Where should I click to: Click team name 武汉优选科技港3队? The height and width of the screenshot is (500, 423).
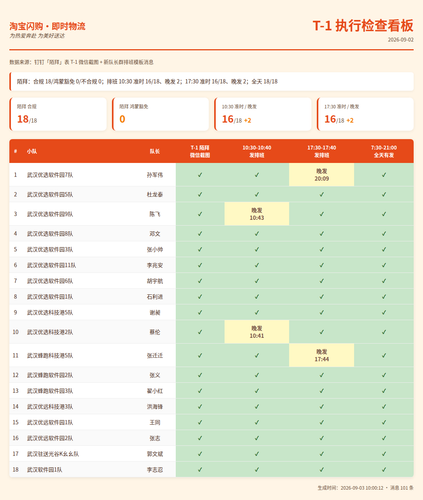50,407
